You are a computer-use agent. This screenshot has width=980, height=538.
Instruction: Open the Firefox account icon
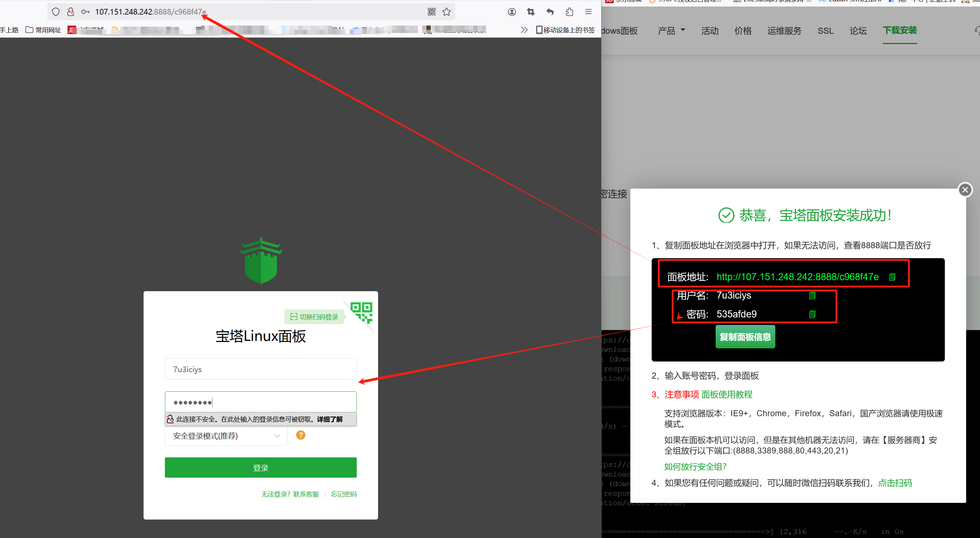512,12
